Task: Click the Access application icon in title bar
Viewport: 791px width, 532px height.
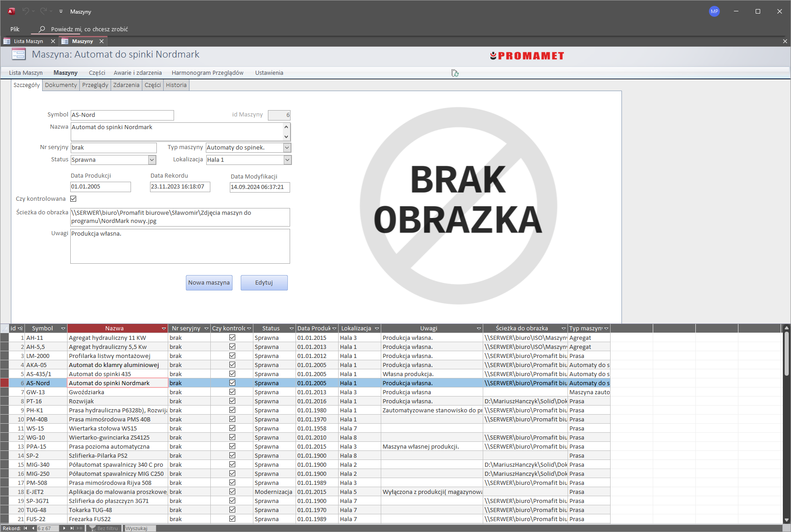Action: [x=12, y=11]
